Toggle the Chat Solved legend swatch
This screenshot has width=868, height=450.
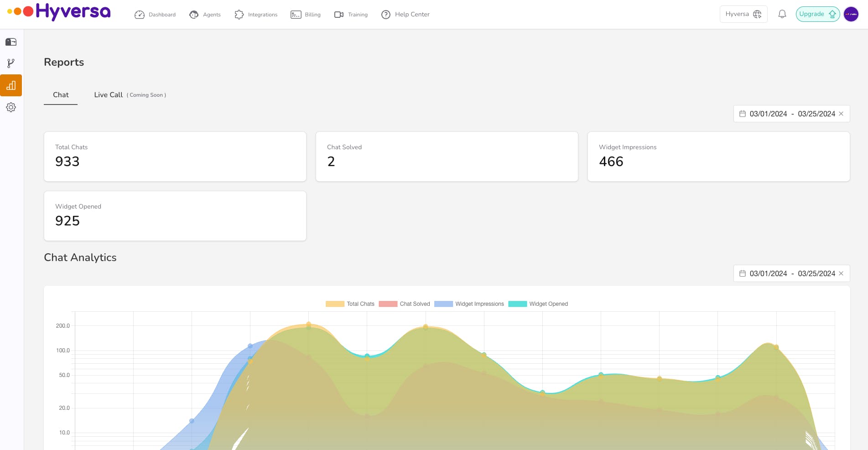[x=388, y=304]
